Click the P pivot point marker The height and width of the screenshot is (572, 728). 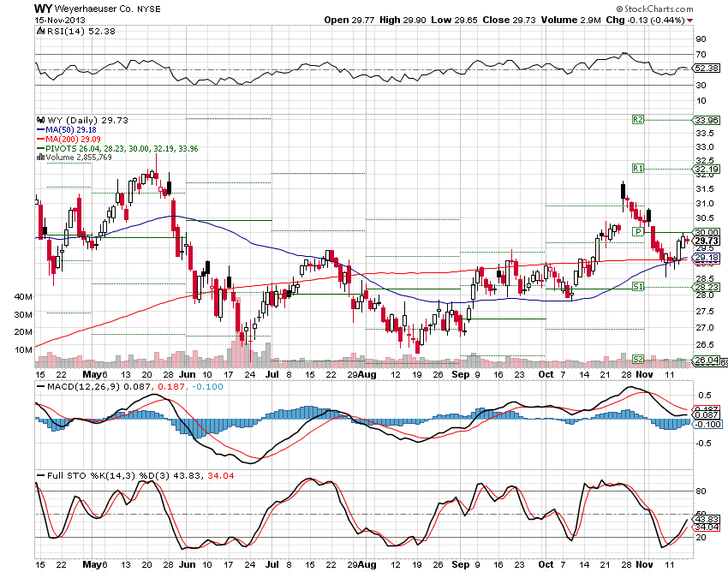coord(638,232)
